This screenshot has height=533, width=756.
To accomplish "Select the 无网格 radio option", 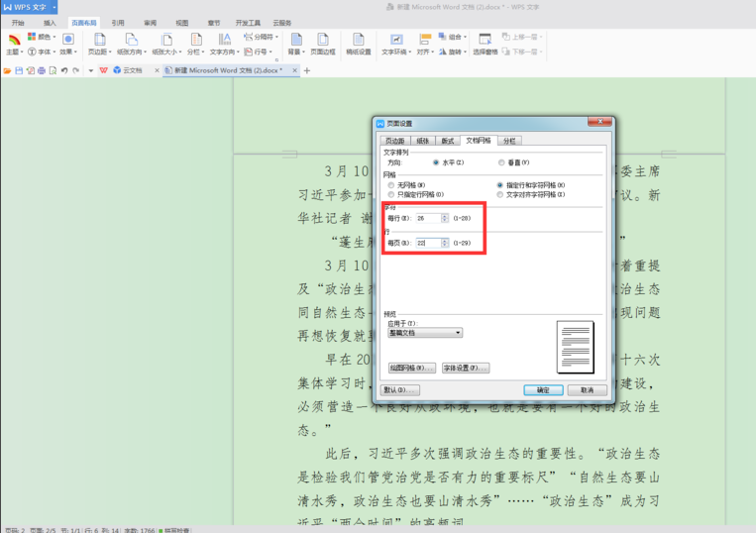I will click(x=391, y=185).
